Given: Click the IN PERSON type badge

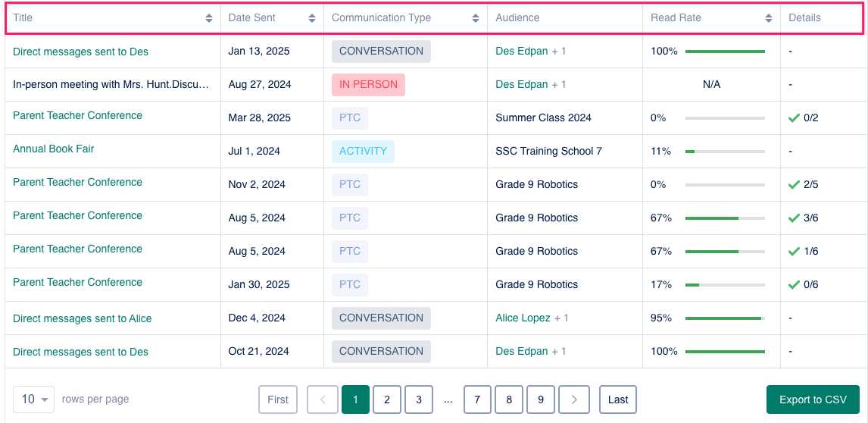Looking at the screenshot, I should pos(368,85).
